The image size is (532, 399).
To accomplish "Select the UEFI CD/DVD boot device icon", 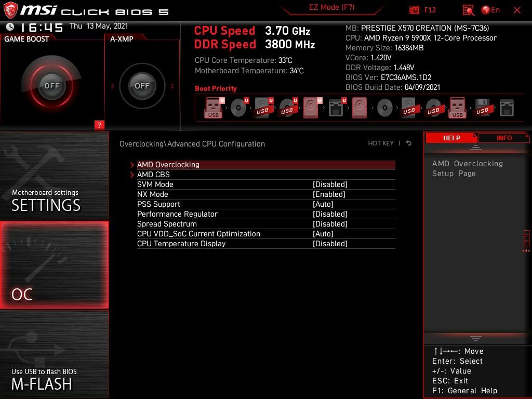I will click(x=239, y=108).
